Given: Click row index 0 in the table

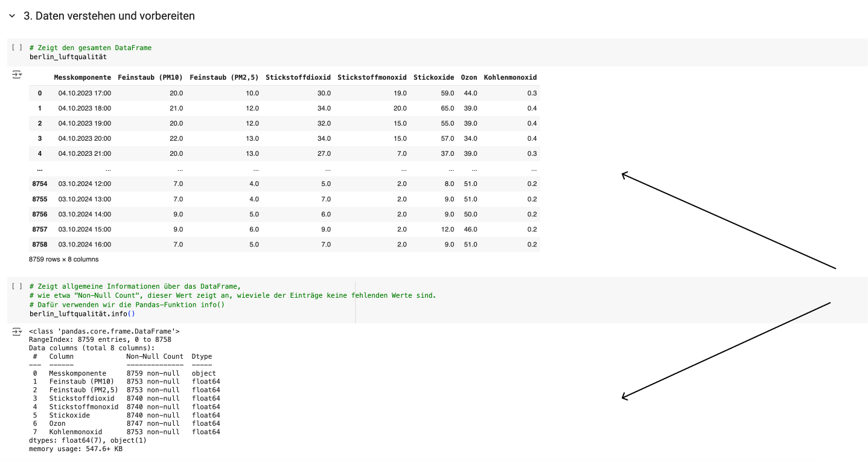Looking at the screenshot, I should click(x=40, y=93).
